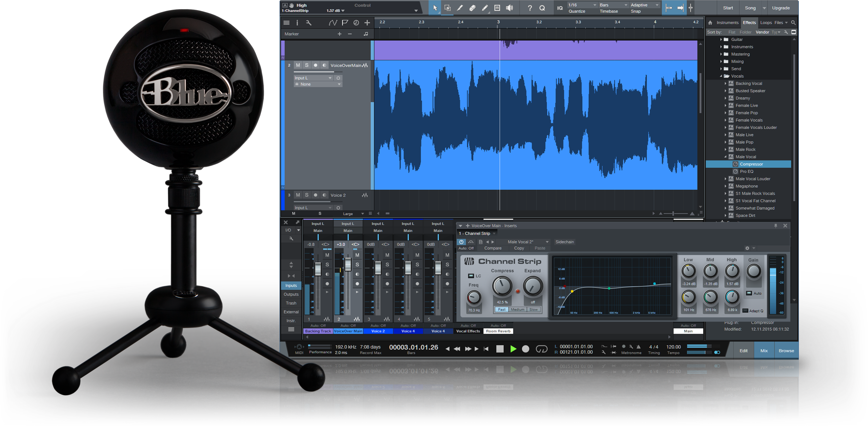Select the Range selection tool
Viewport: 868px width, 426px height.
(x=447, y=8)
